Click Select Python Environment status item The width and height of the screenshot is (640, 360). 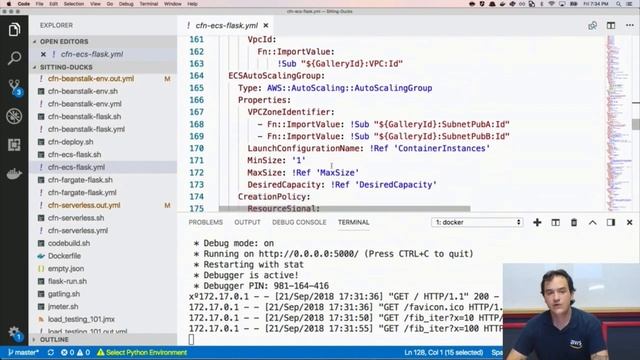point(142,352)
